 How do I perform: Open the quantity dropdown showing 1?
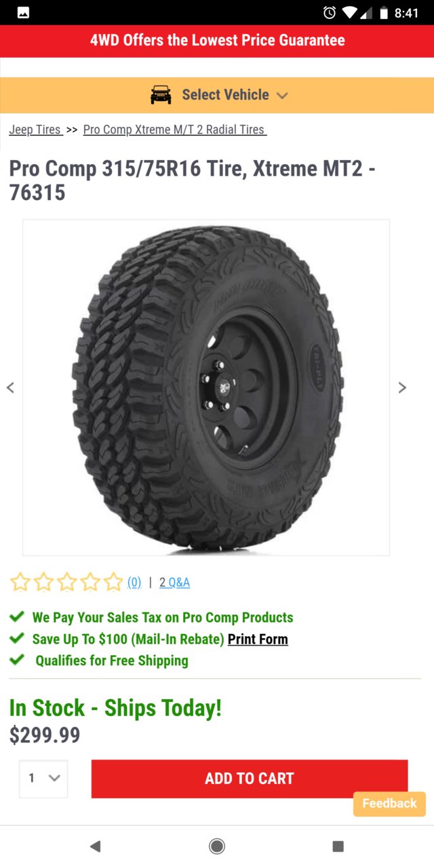(43, 778)
